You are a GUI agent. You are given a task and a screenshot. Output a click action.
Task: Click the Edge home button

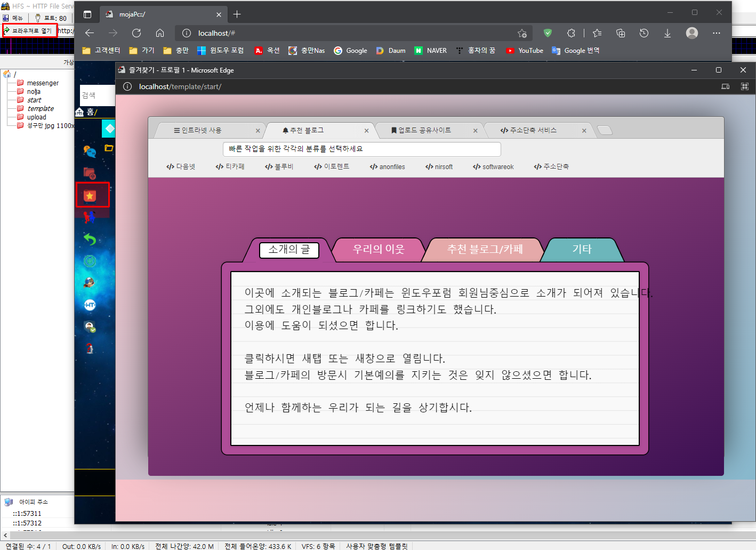pos(160,33)
